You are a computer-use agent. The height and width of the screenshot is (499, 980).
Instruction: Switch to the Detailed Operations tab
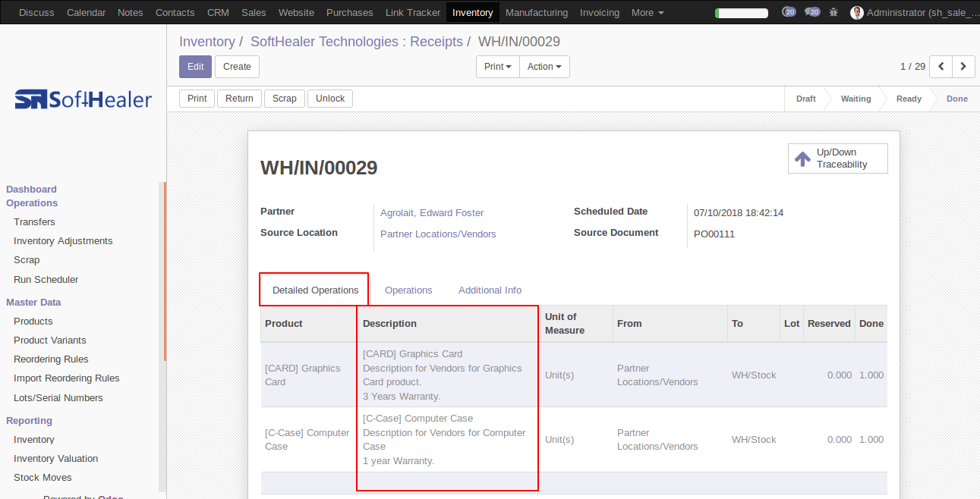(315, 290)
